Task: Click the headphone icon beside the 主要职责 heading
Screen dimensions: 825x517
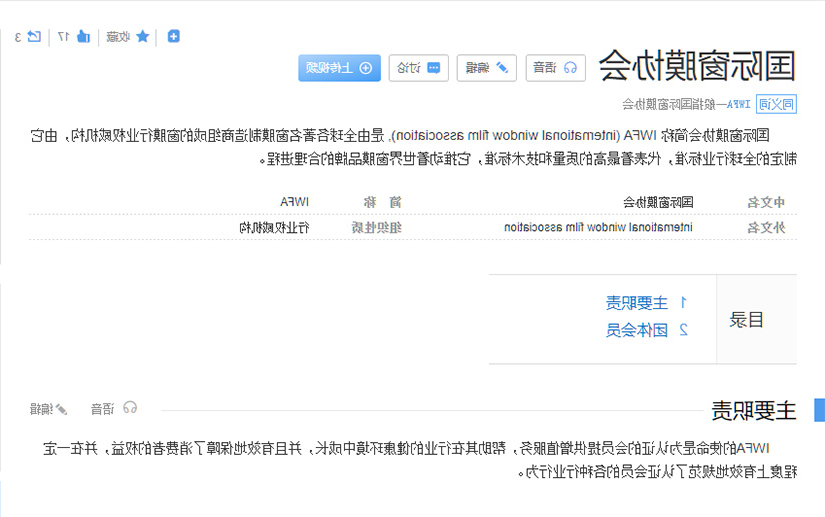Action: coord(130,408)
